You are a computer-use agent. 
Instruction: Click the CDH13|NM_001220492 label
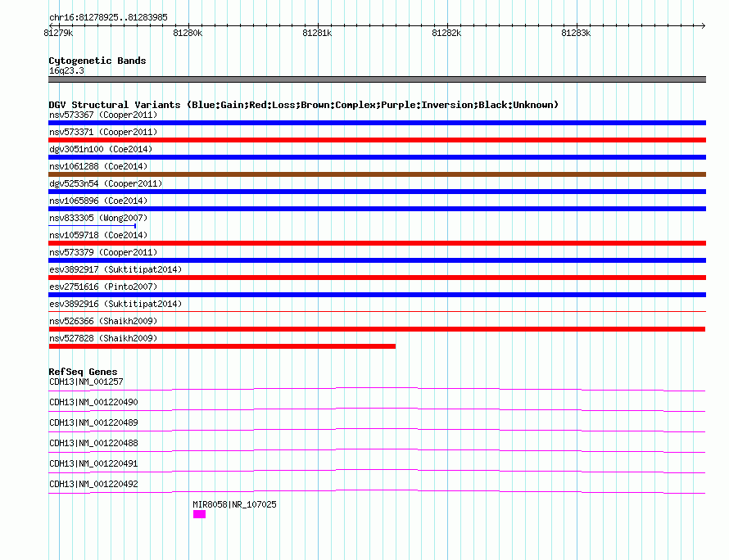(93, 484)
